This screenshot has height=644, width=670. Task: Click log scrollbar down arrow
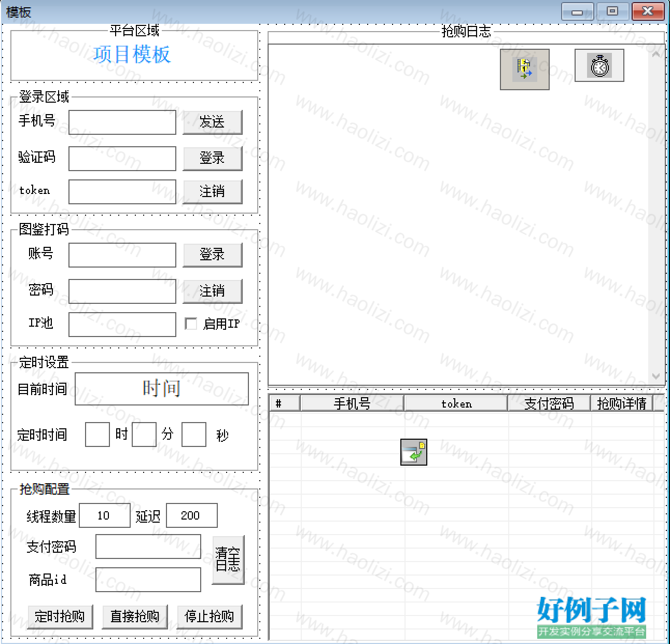tap(656, 376)
